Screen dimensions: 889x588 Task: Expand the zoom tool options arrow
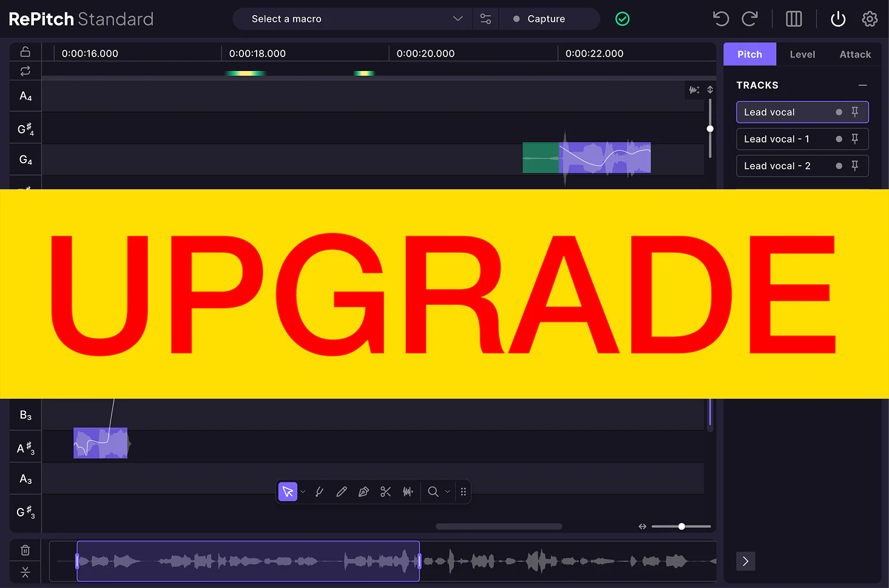pos(448,492)
